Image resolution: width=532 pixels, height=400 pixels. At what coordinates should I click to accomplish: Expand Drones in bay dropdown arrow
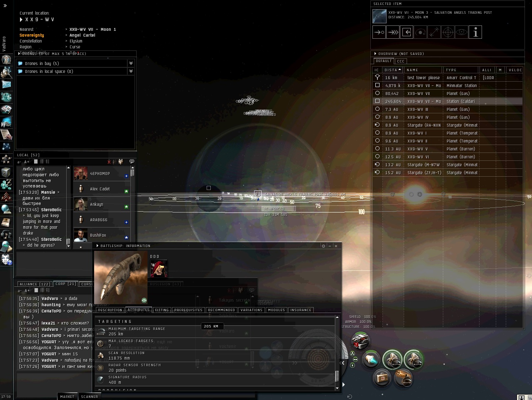131,63
